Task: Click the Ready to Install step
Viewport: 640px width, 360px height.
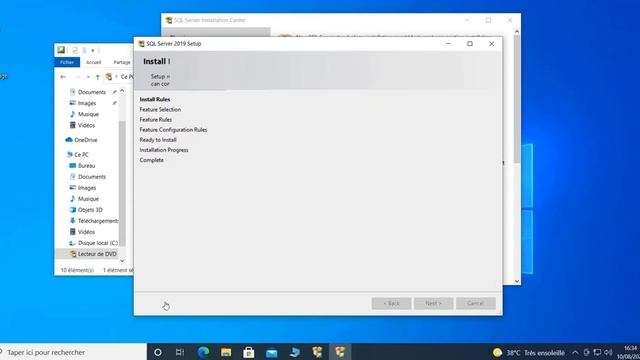Action: pyautogui.click(x=158, y=140)
